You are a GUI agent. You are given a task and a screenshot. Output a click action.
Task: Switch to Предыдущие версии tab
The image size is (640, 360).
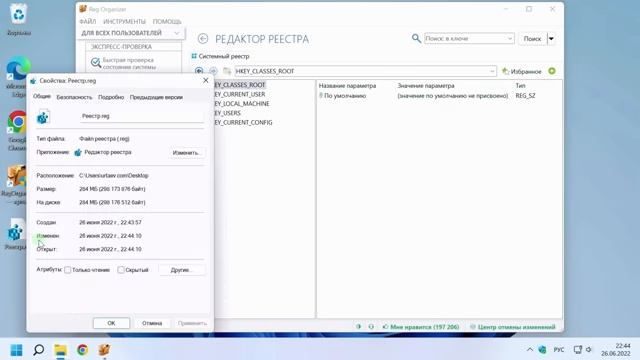(x=156, y=97)
